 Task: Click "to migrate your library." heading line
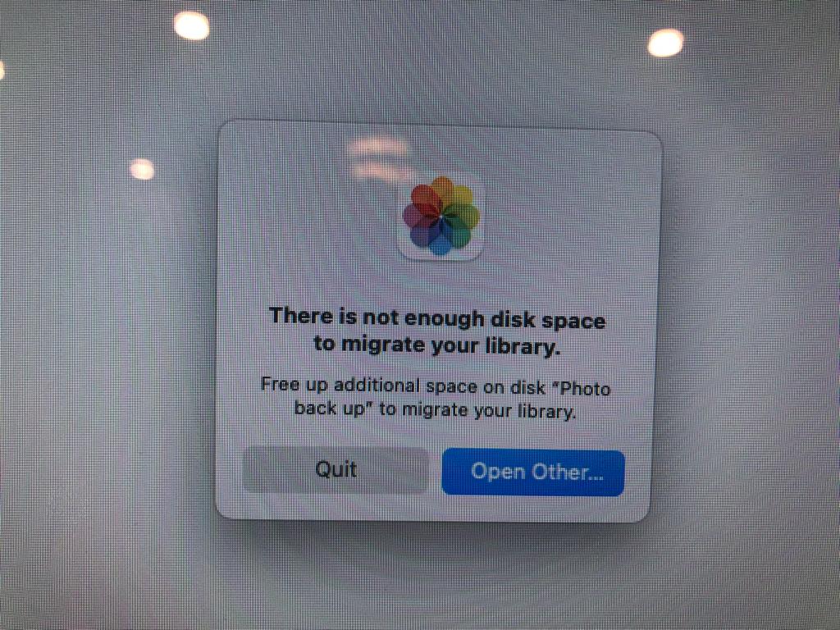(x=436, y=345)
